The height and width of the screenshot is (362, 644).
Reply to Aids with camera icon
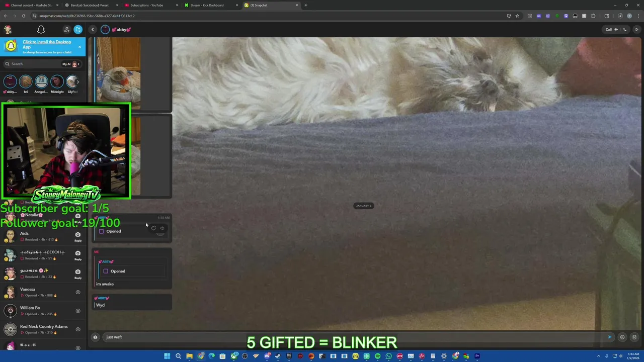[78, 236]
